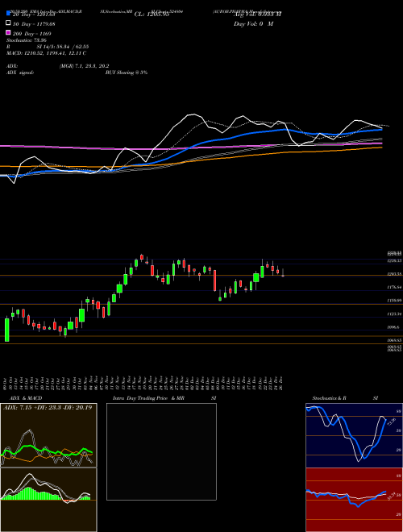Click the 'Avg Vol: 0.033 M' label

257,14
